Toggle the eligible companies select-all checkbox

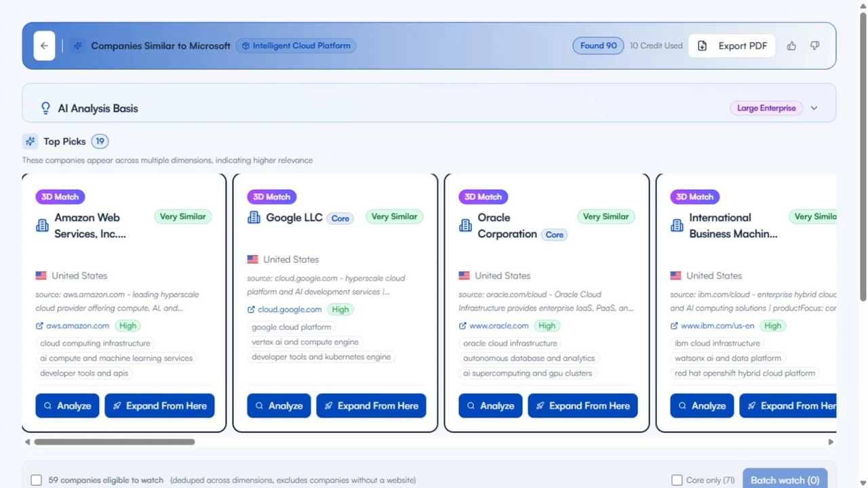pyautogui.click(x=37, y=480)
